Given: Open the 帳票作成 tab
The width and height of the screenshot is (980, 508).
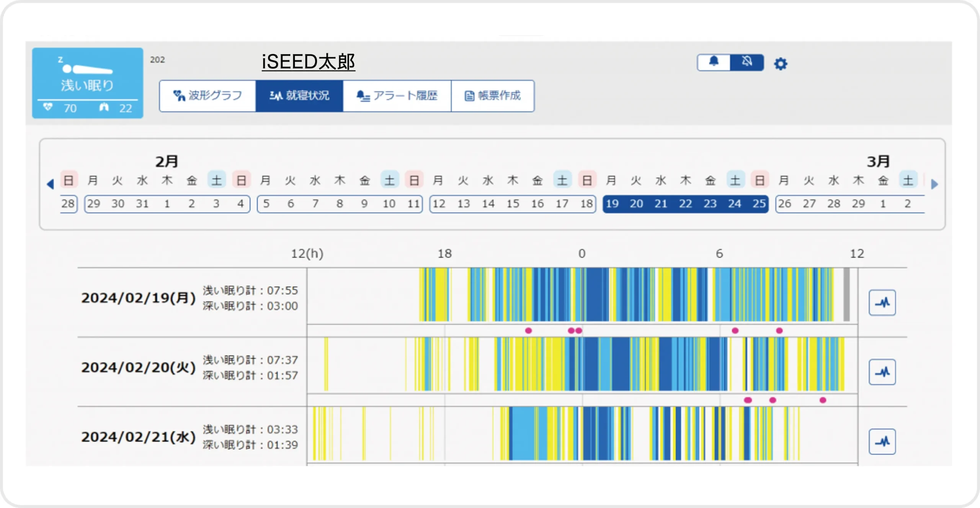Looking at the screenshot, I should tap(492, 96).
